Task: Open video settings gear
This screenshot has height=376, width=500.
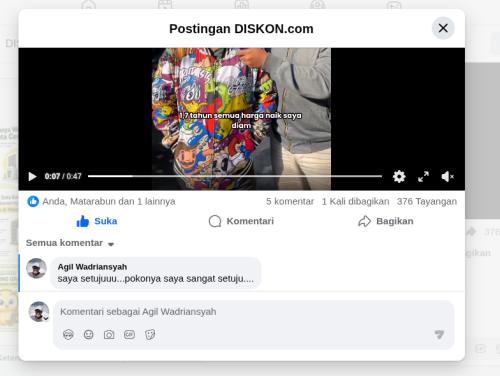Action: pos(399,176)
